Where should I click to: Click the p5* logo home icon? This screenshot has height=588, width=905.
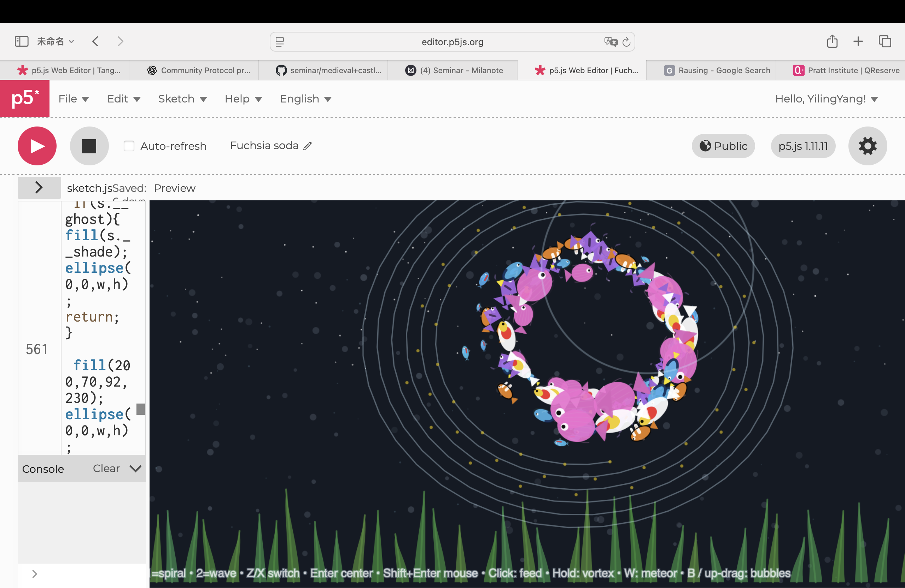[25, 99]
